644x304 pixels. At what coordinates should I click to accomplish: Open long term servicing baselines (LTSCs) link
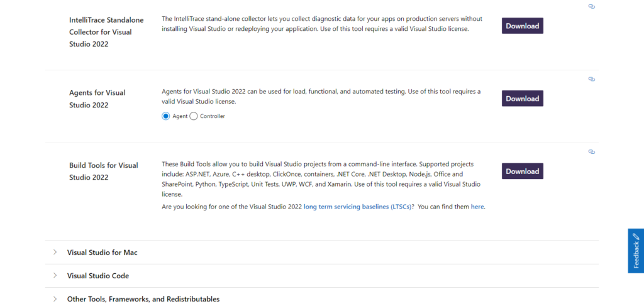(x=358, y=207)
